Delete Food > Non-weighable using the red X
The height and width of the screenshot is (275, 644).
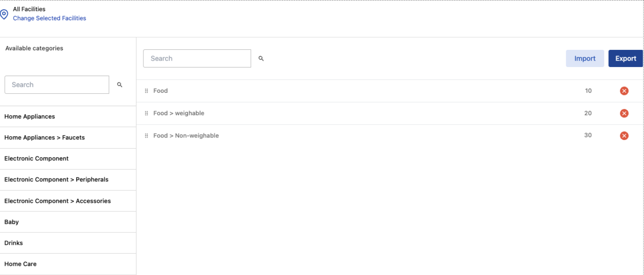[624, 135]
